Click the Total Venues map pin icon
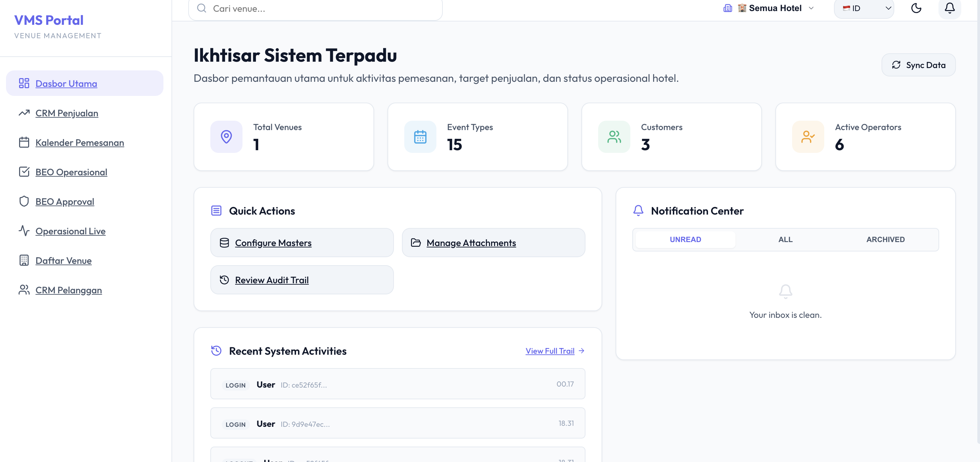The width and height of the screenshot is (980, 462). click(x=226, y=137)
